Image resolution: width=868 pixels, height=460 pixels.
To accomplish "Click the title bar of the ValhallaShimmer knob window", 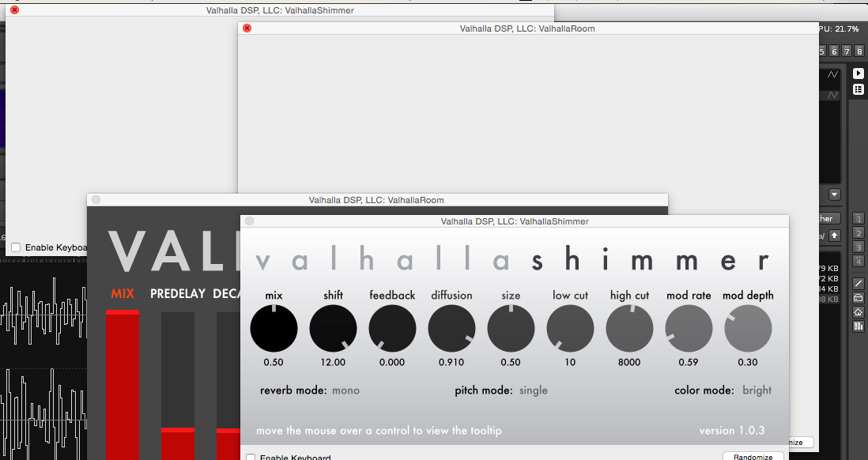I will pyautogui.click(x=515, y=221).
